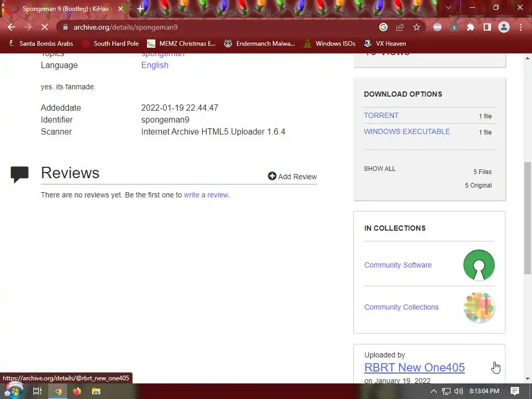Image resolution: width=532 pixels, height=399 pixels.
Task: Open File Explorer from taskbar
Action: [x=96, y=391]
